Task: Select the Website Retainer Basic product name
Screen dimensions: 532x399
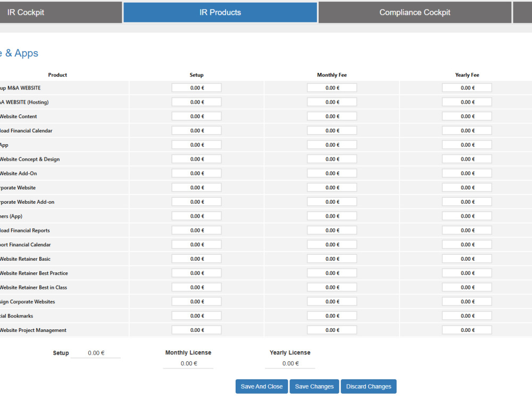Action: point(25,259)
